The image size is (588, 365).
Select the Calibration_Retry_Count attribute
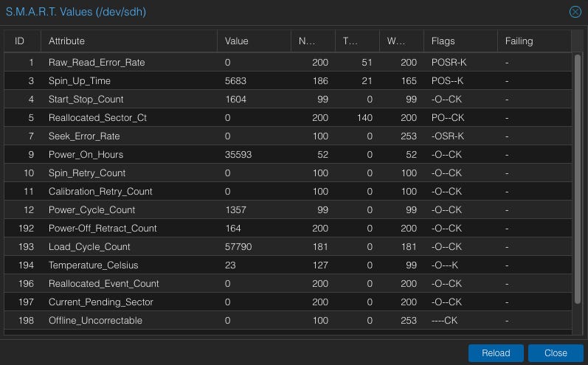[x=100, y=192]
